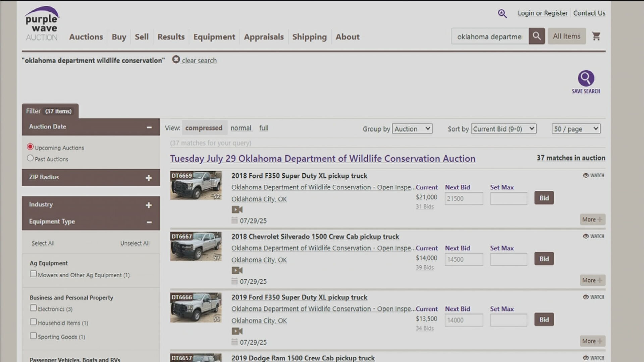Open the Purple Wave Auction logo
This screenshot has width=644, height=362.
click(x=42, y=24)
